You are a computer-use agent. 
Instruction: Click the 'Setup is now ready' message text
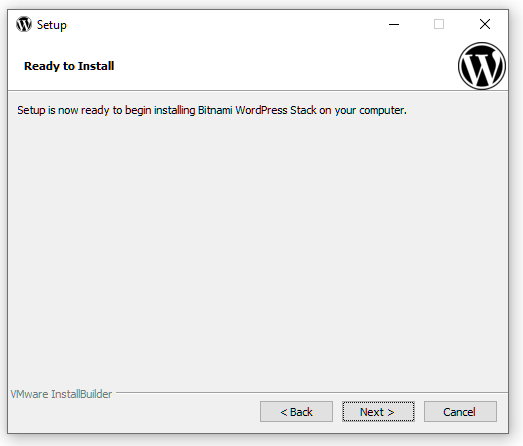tap(212, 110)
